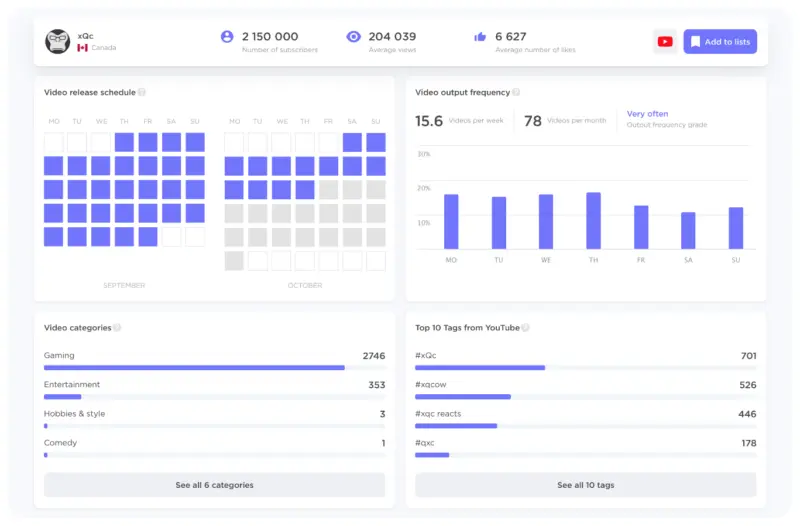Click info icon beside Top 10 Tags

tap(525, 328)
